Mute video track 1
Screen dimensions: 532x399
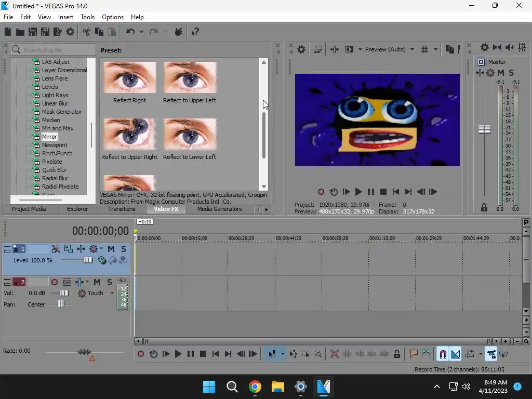[x=111, y=249]
